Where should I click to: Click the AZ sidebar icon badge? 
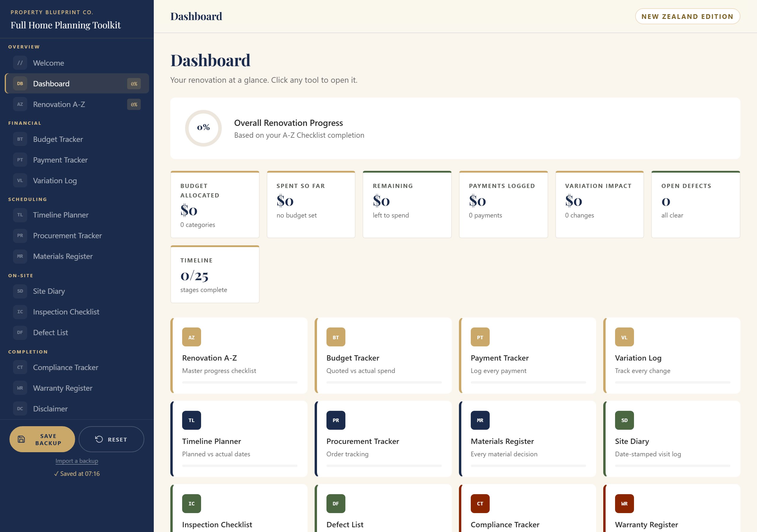[20, 105]
